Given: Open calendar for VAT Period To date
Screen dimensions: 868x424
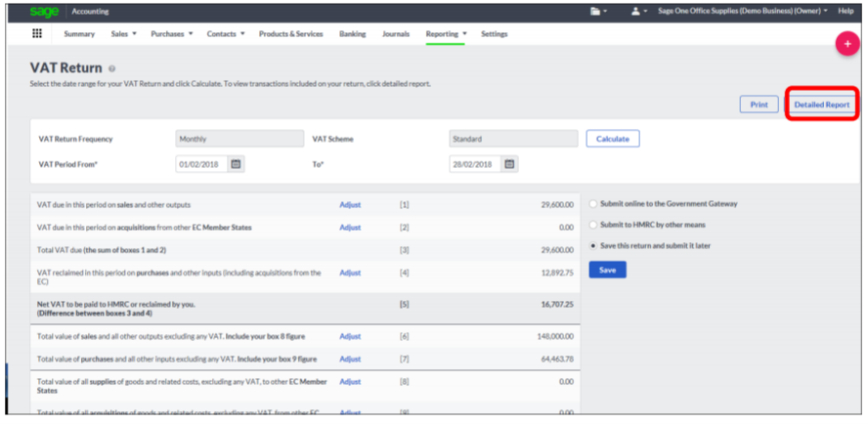Looking at the screenshot, I should pos(510,164).
